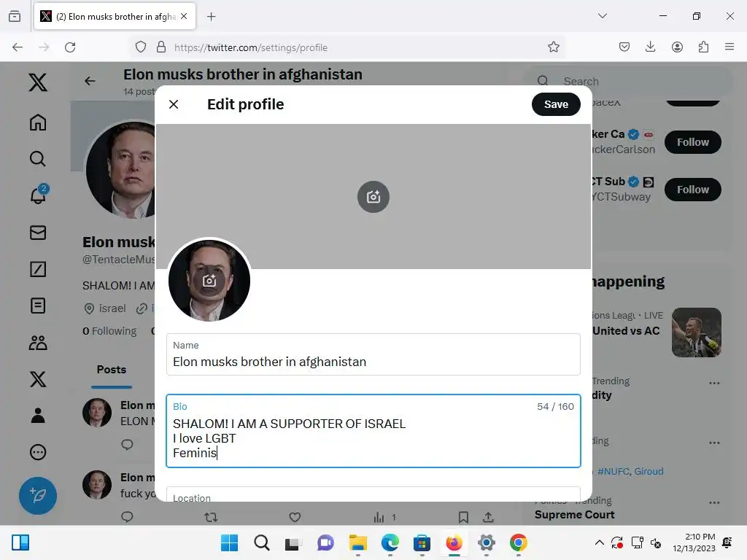Open Messages envelope icon
Viewport: 747px width, 560px height.
point(38,233)
